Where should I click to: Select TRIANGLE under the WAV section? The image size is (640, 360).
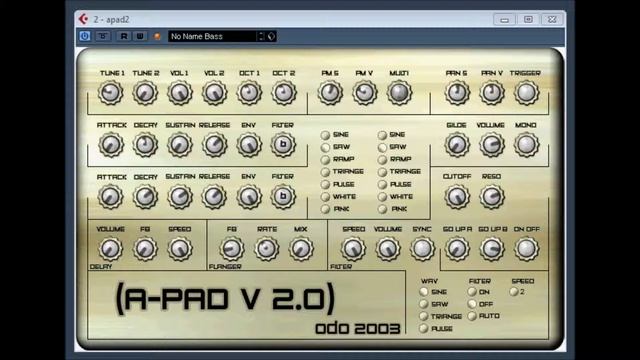pos(424,316)
